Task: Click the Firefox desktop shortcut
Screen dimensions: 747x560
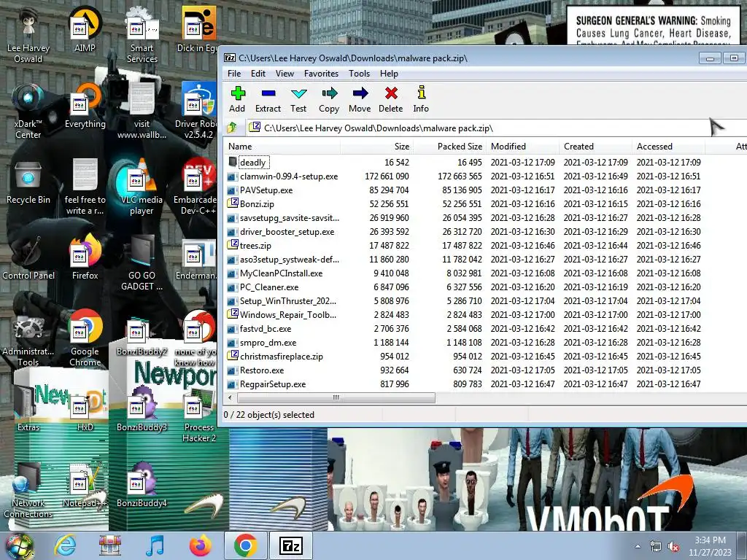Action: [85, 257]
